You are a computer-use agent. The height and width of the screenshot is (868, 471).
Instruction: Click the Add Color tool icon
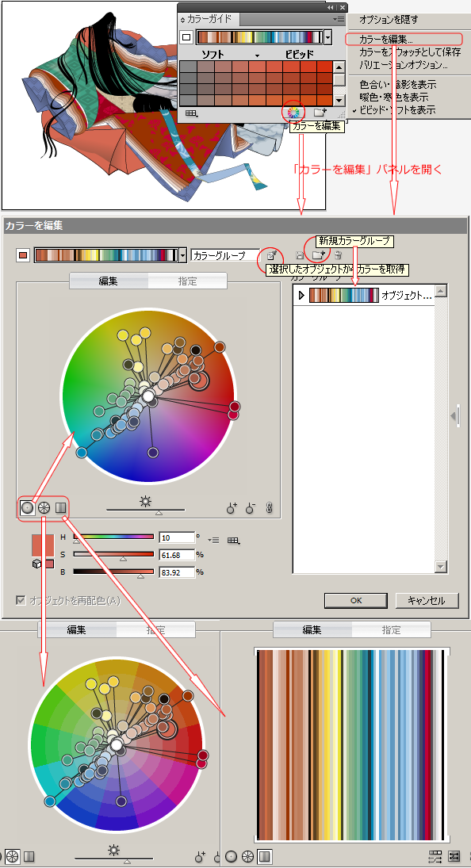click(232, 508)
